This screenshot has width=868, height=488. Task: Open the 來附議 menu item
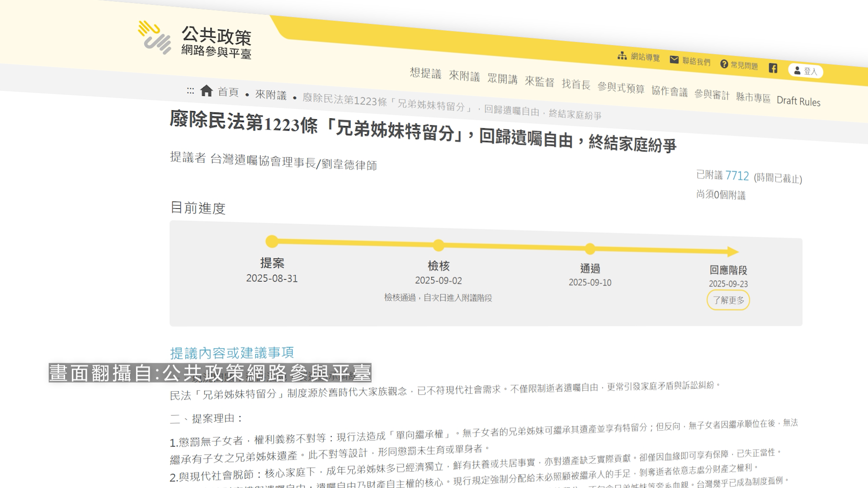pos(464,76)
